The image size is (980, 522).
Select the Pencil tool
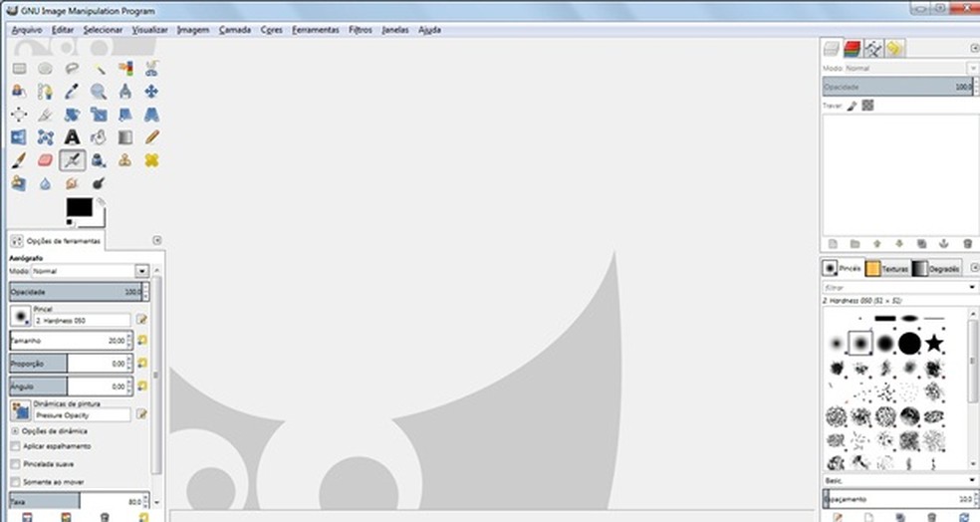pos(151,137)
